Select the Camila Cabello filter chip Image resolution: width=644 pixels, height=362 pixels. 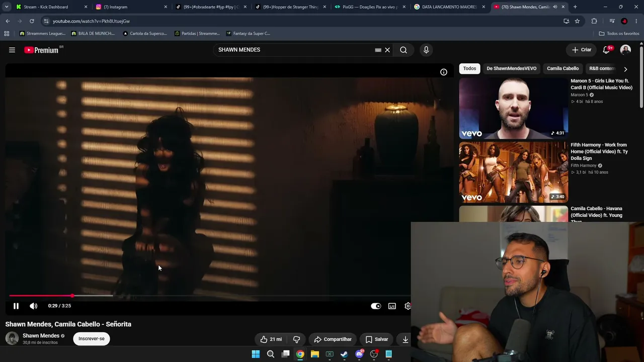pos(562,68)
